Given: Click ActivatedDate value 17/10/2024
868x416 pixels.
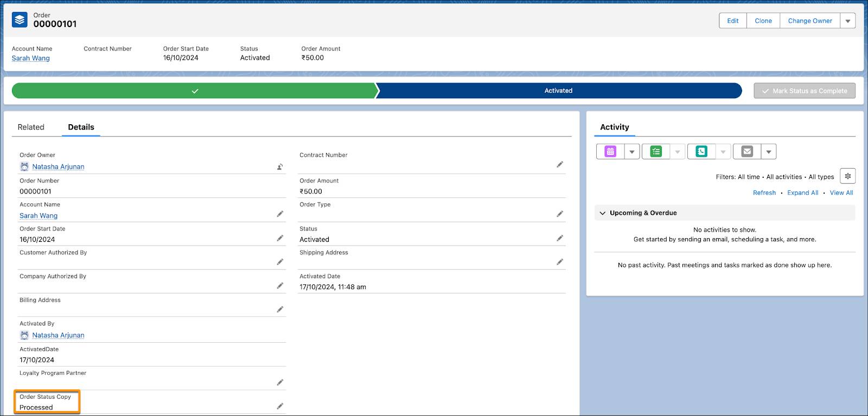Looking at the screenshot, I should click(37, 360).
